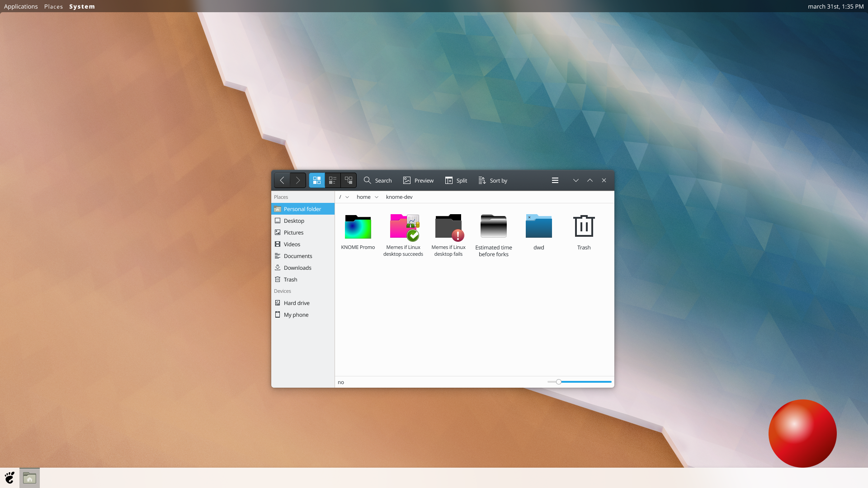Click the red sphere on desktop
The image size is (868, 488).
(x=802, y=433)
